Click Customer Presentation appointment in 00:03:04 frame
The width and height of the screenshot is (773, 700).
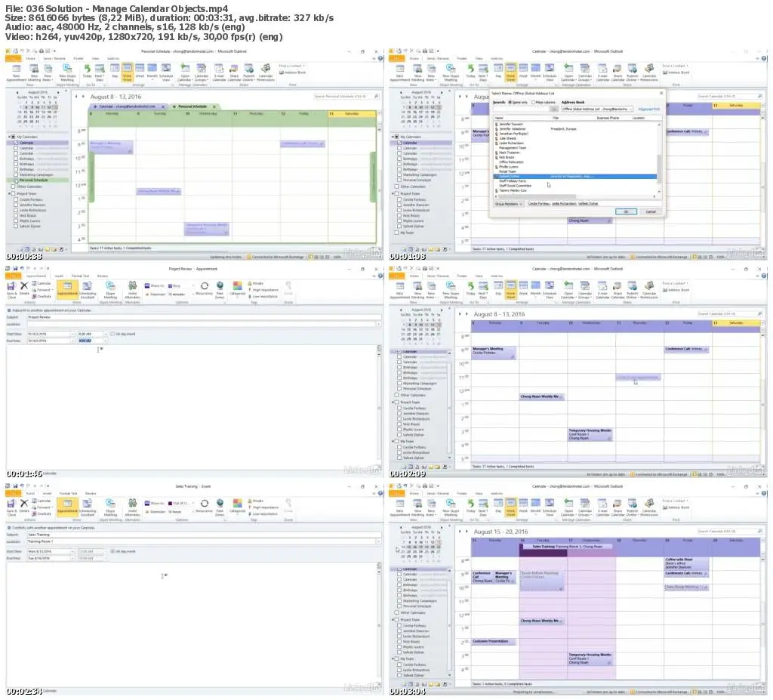494,642
